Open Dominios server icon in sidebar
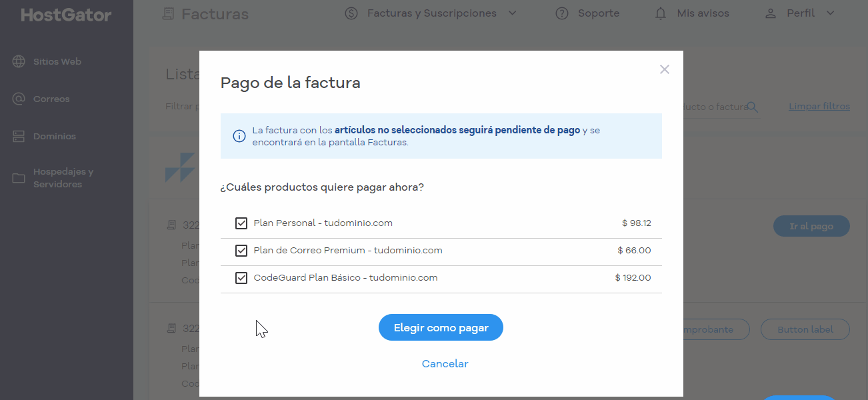The height and width of the screenshot is (400, 868). 19,136
